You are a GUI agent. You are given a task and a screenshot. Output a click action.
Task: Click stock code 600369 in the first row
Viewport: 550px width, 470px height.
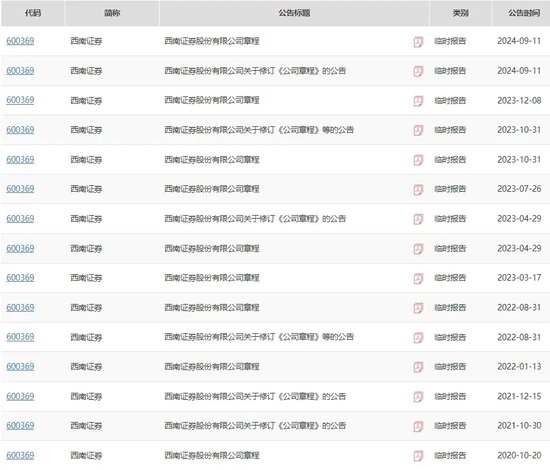coord(20,41)
